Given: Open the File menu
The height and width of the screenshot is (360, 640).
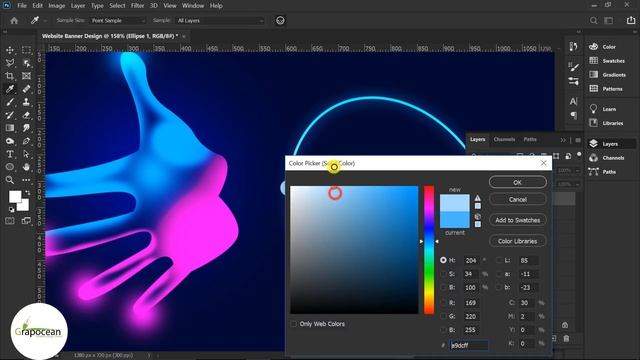Looking at the screenshot, I should point(22,6).
